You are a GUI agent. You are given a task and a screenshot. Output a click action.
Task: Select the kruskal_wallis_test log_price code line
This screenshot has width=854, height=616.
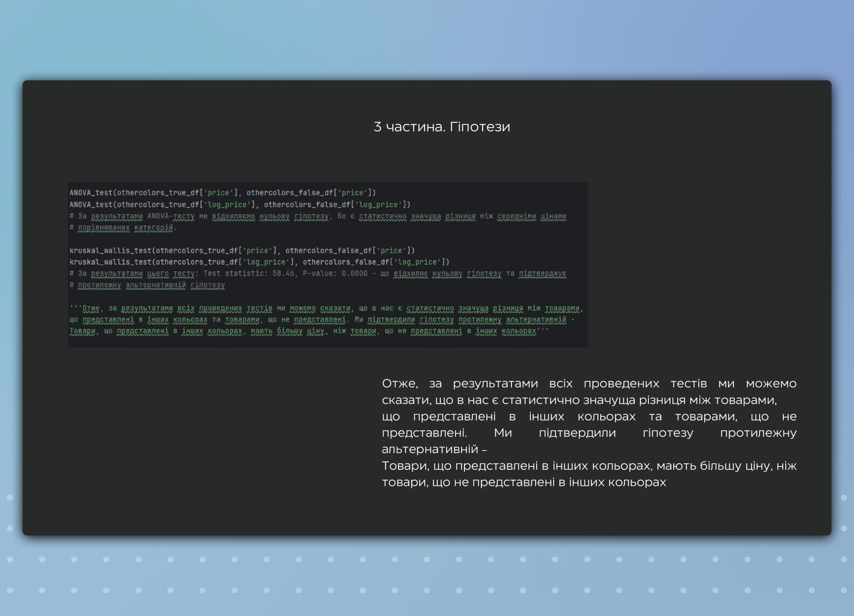[x=259, y=262]
